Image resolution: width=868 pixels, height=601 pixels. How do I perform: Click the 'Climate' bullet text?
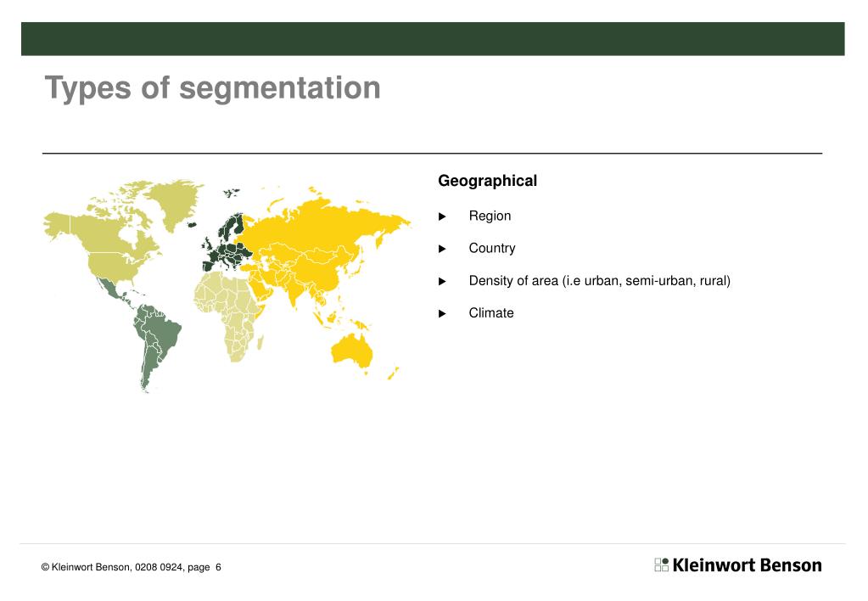click(491, 313)
